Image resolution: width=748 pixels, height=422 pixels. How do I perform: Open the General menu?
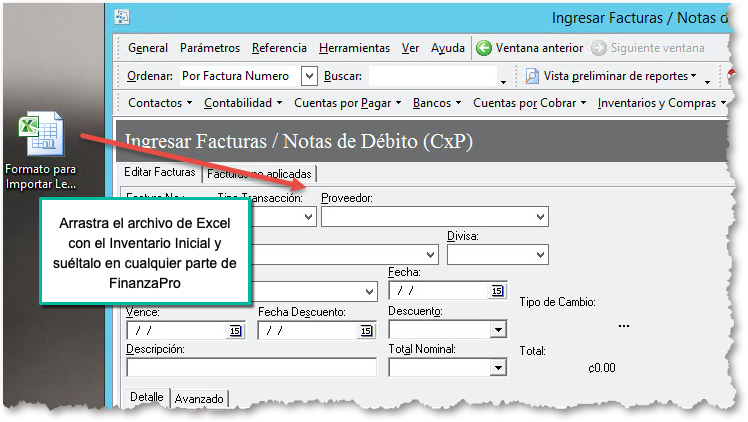pyautogui.click(x=148, y=48)
